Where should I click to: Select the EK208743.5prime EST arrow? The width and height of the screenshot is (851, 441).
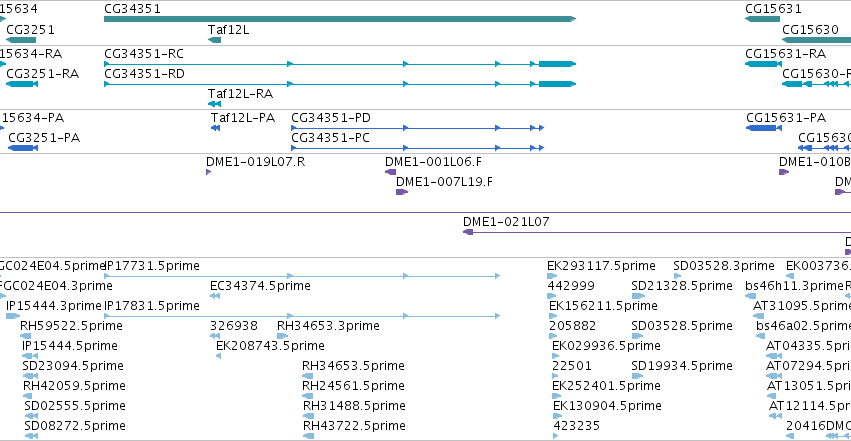[218, 356]
